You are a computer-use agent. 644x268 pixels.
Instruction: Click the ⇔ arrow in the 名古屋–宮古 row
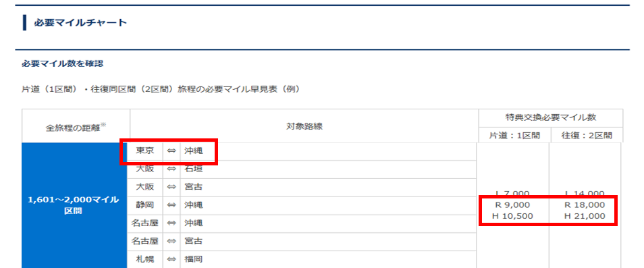click(171, 241)
